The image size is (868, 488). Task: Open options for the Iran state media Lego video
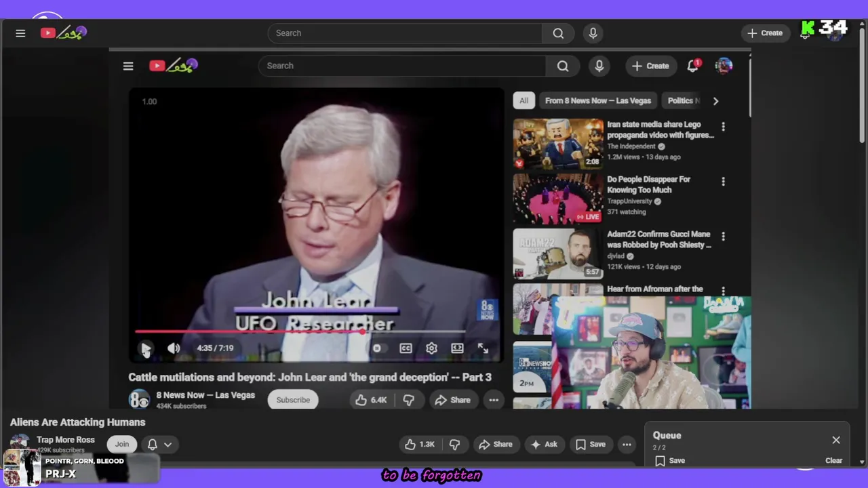pos(723,127)
